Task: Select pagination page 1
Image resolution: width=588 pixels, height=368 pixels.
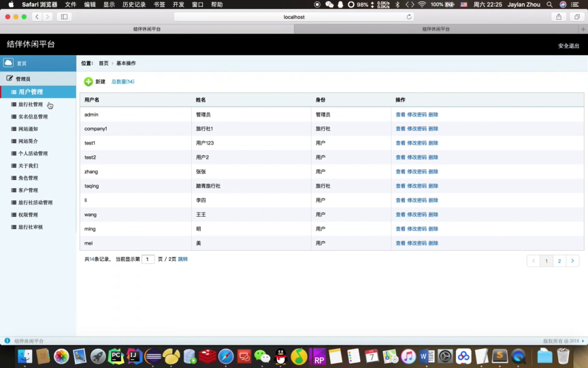Action: pos(546,260)
